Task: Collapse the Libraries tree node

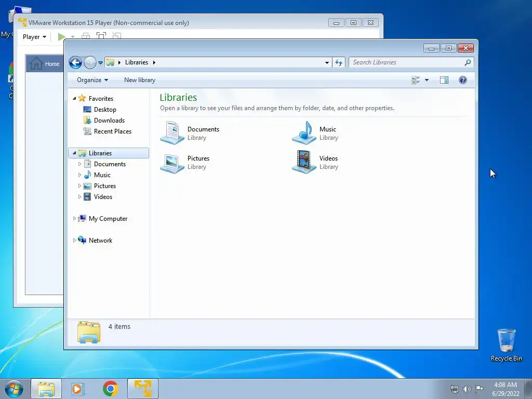Action: point(74,153)
